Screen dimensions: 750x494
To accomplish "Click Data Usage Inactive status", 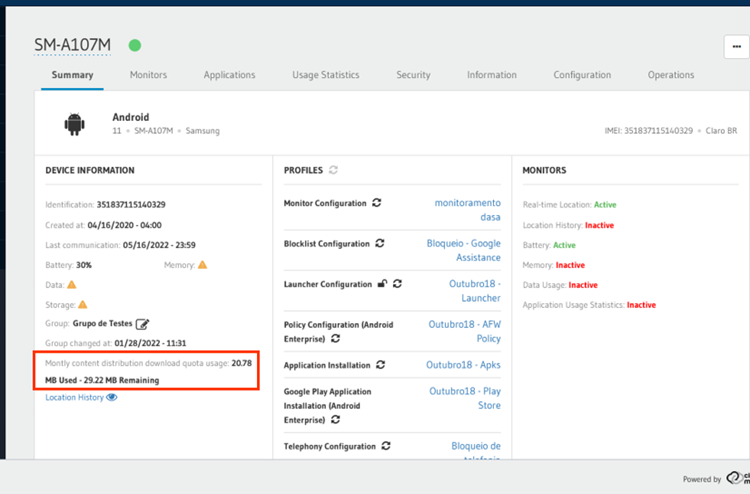I will pos(583,285).
